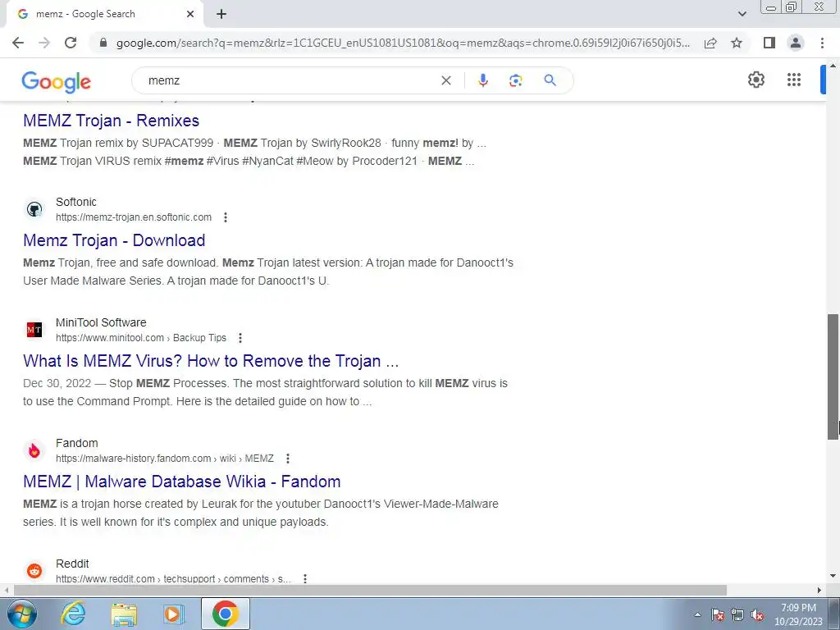Click the vertical scrollbar thumb

(x=833, y=377)
